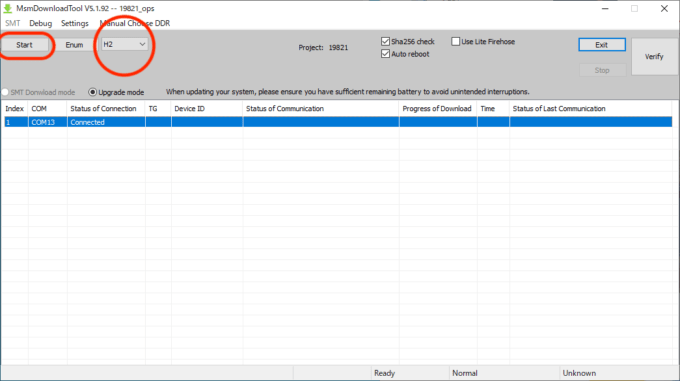The width and height of the screenshot is (680, 381).
Task: Click the Enum button
Action: click(74, 45)
